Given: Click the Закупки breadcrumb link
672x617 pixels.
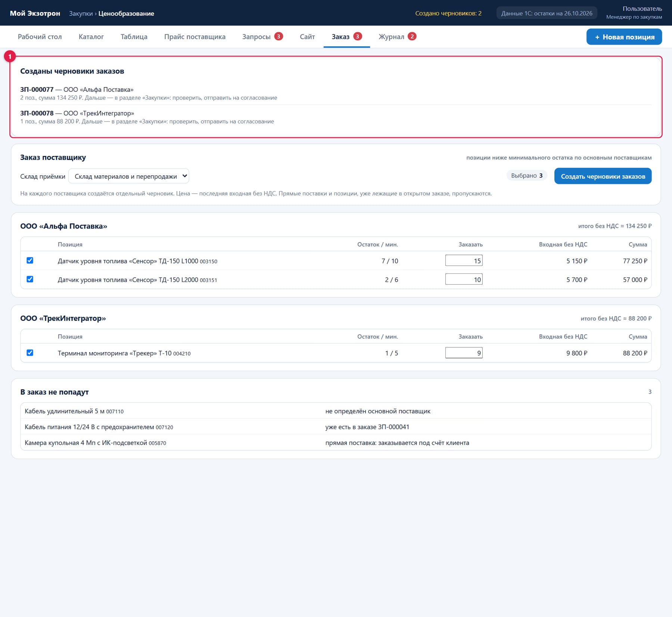Looking at the screenshot, I should [x=81, y=13].
